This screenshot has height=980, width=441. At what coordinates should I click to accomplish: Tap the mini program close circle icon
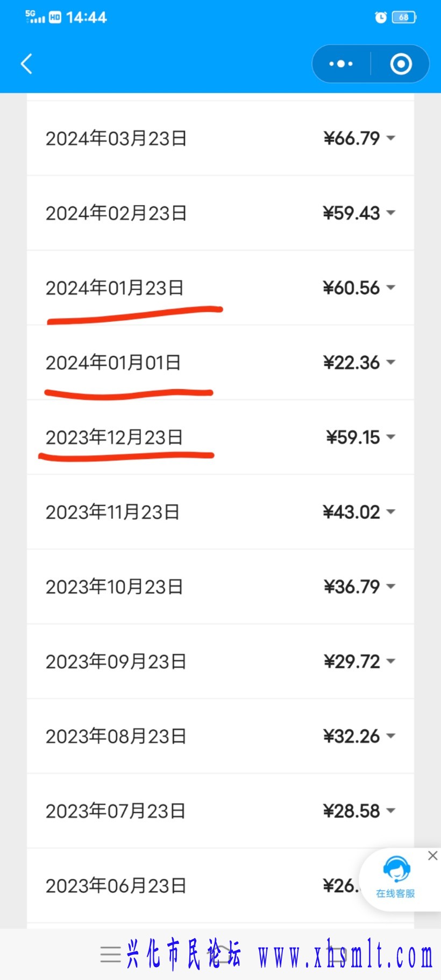(x=401, y=64)
